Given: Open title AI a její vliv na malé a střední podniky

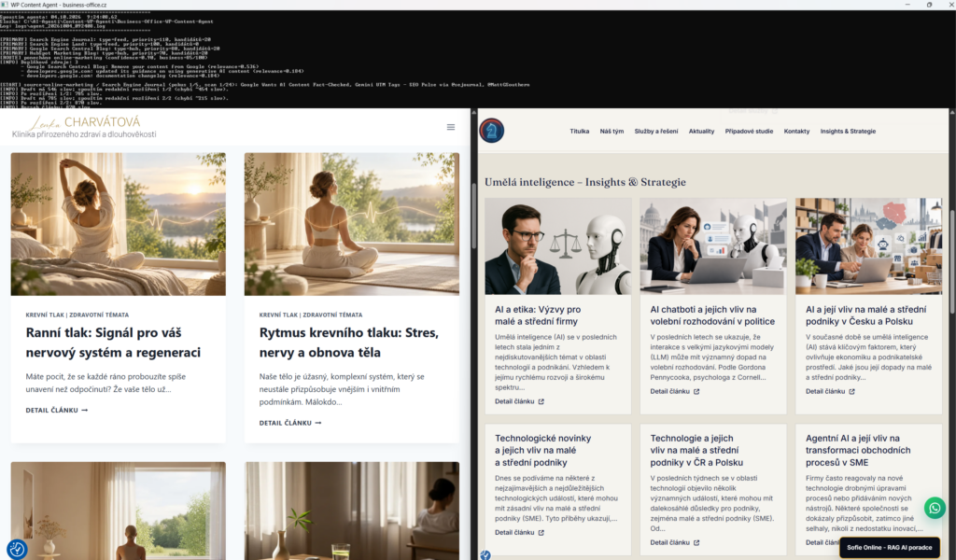Looking at the screenshot, I should [x=865, y=315].
